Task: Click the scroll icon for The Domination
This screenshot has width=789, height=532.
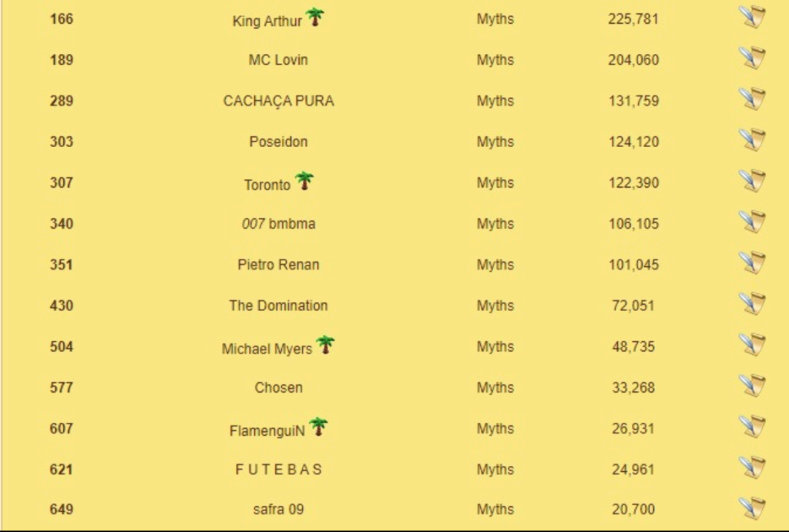Action: (x=752, y=303)
